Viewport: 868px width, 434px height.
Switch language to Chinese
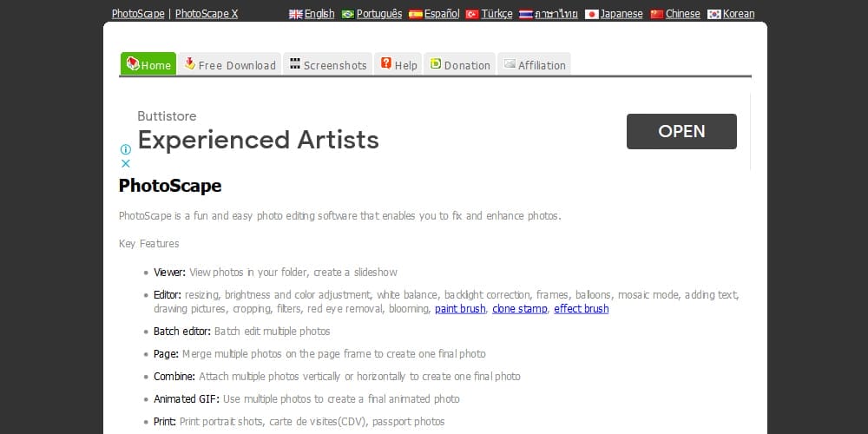(682, 14)
